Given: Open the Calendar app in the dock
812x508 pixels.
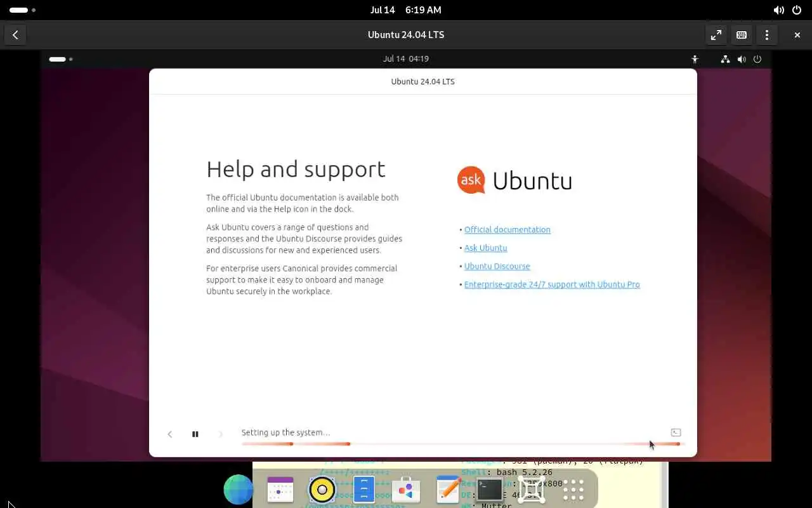Looking at the screenshot, I should coord(280,490).
